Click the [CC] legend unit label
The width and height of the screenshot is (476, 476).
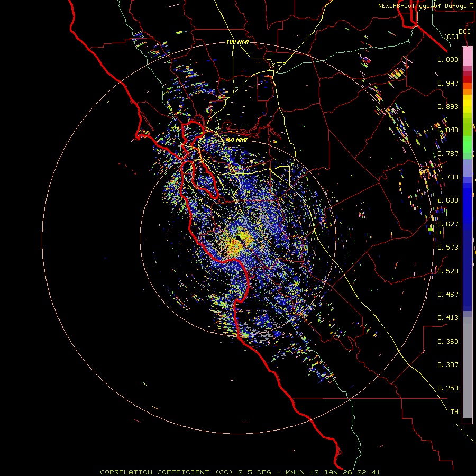point(452,36)
